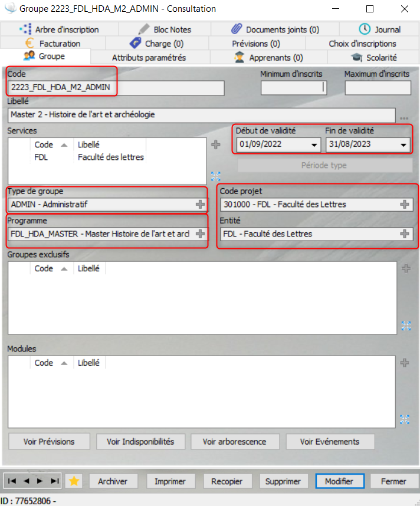Image resolution: width=420 pixels, height=506 pixels.
Task: Click plus icon in Programme field
Action: coord(201,234)
